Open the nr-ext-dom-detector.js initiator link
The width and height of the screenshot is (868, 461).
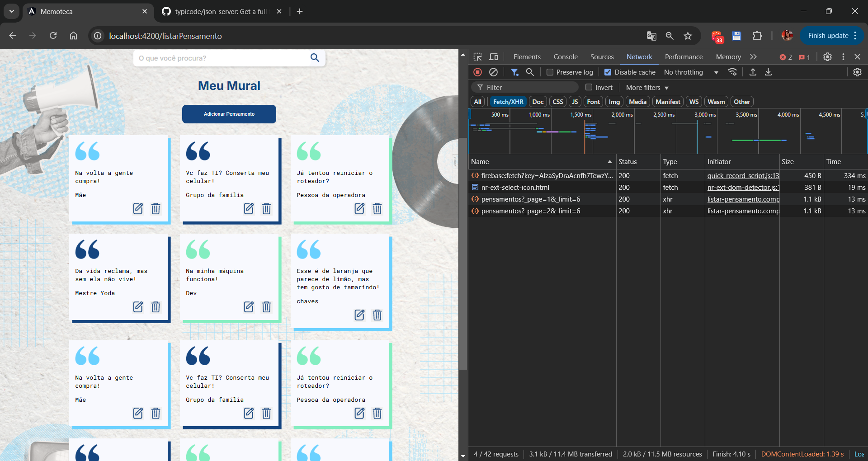tap(743, 188)
